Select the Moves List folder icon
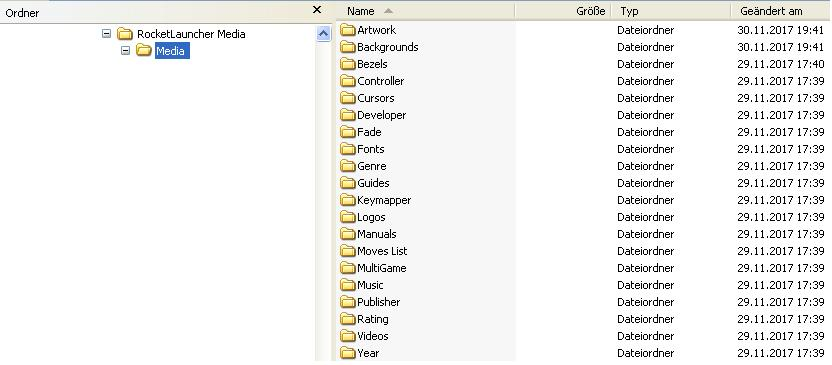 tap(348, 251)
